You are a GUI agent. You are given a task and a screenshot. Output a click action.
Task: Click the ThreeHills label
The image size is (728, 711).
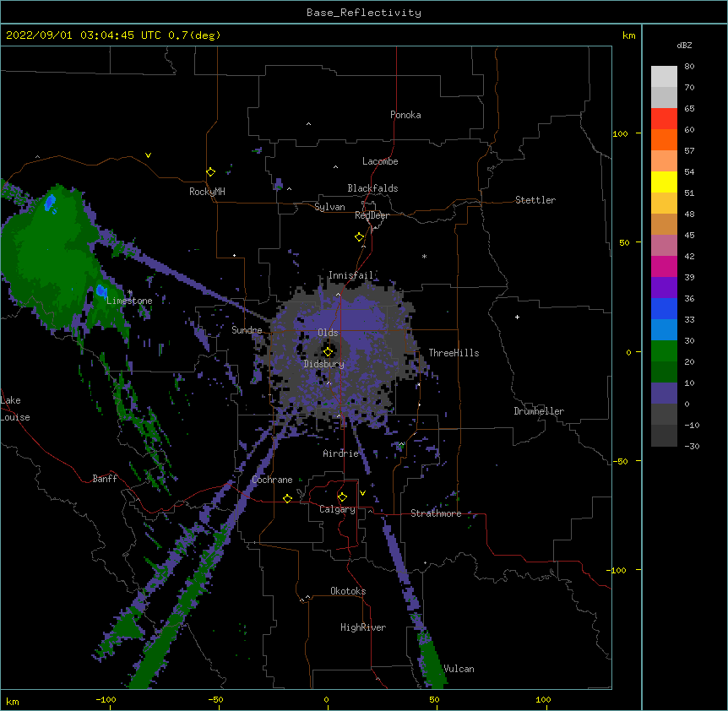tap(454, 353)
